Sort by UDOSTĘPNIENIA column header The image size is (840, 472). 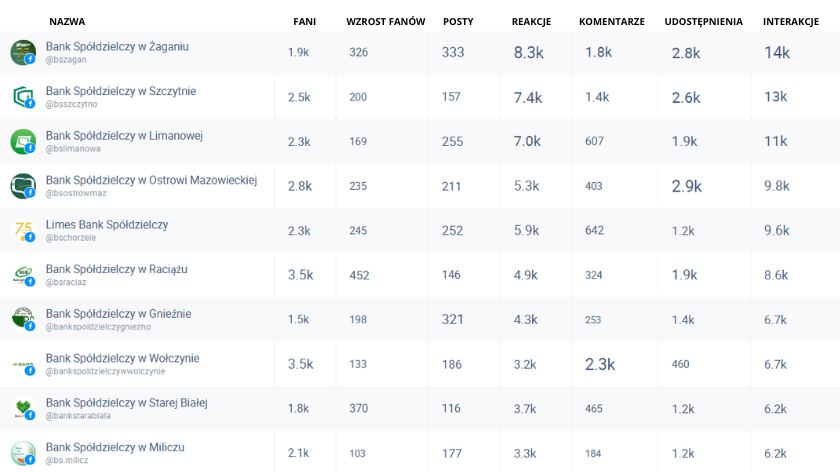click(703, 21)
